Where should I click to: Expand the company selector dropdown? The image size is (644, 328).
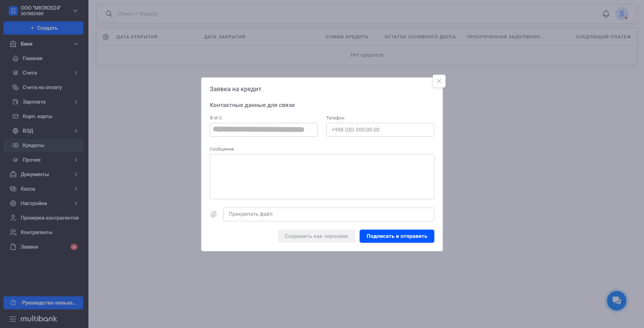click(75, 11)
